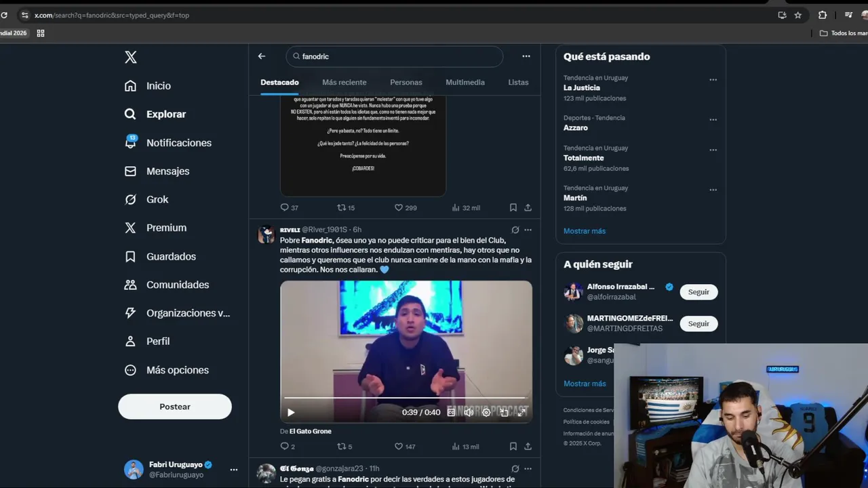Bookmark the post with 147 likes
The width and height of the screenshot is (868, 488).
click(x=513, y=447)
